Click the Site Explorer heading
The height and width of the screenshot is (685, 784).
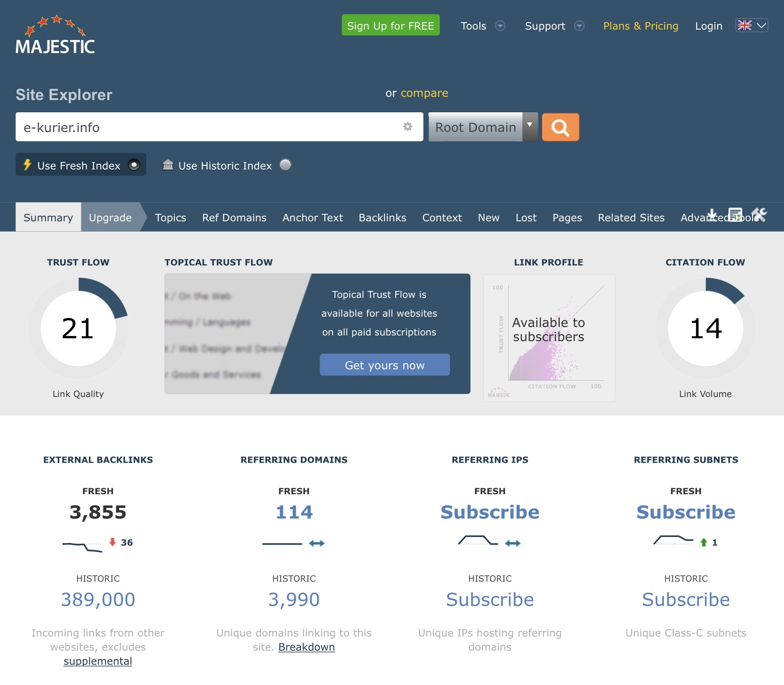click(64, 94)
